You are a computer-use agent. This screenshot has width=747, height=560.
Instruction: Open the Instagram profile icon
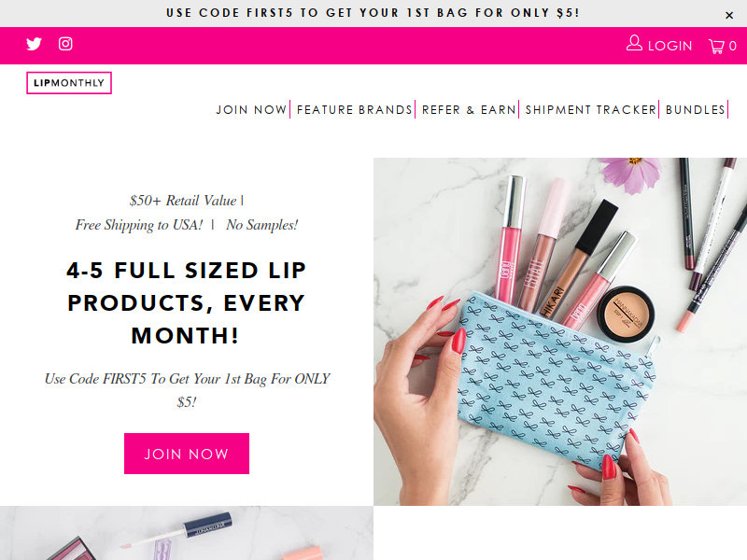(65, 44)
